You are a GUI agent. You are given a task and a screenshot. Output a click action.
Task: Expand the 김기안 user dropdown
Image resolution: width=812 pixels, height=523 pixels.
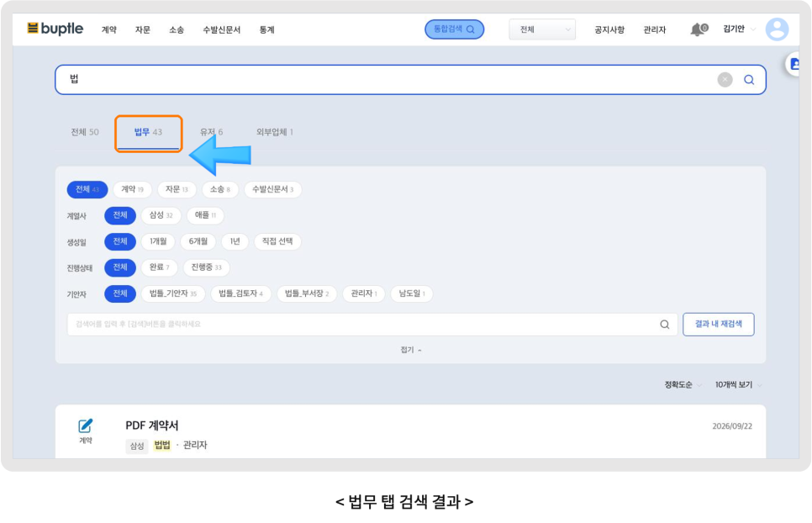[x=739, y=29]
